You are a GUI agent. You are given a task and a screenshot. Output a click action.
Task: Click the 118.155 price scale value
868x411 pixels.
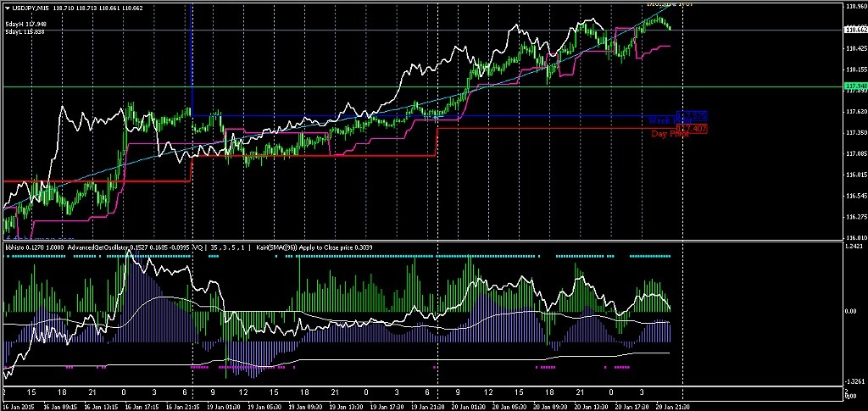(856, 69)
